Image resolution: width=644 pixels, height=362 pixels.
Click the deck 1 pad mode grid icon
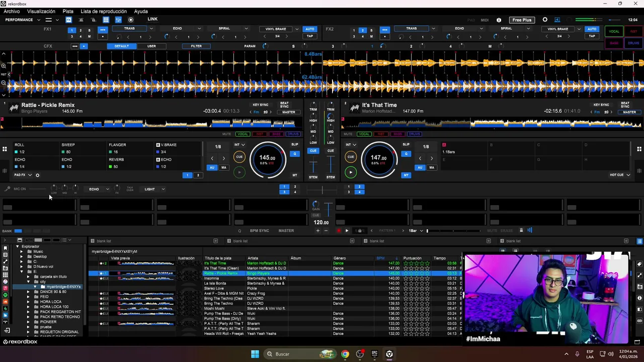(5, 149)
